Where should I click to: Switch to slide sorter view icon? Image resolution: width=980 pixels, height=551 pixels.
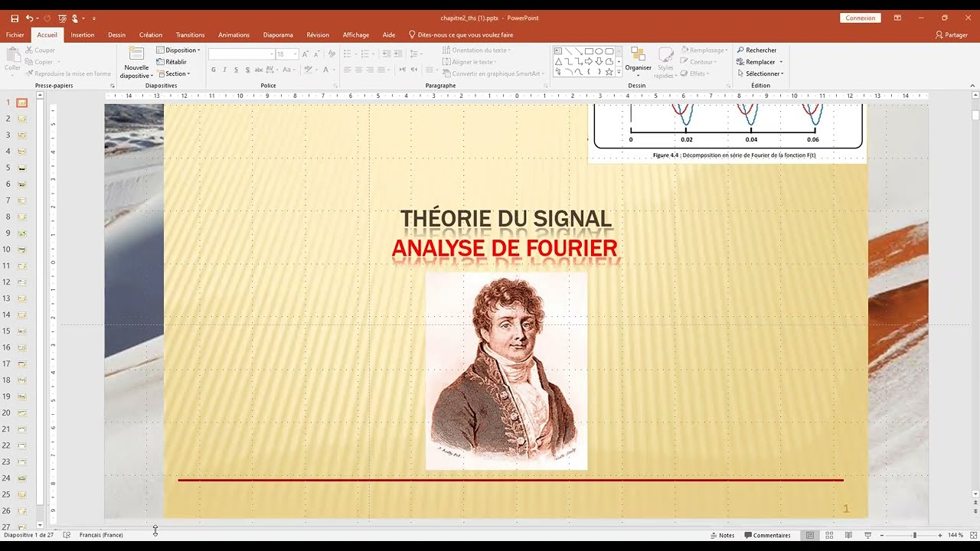[x=829, y=535]
